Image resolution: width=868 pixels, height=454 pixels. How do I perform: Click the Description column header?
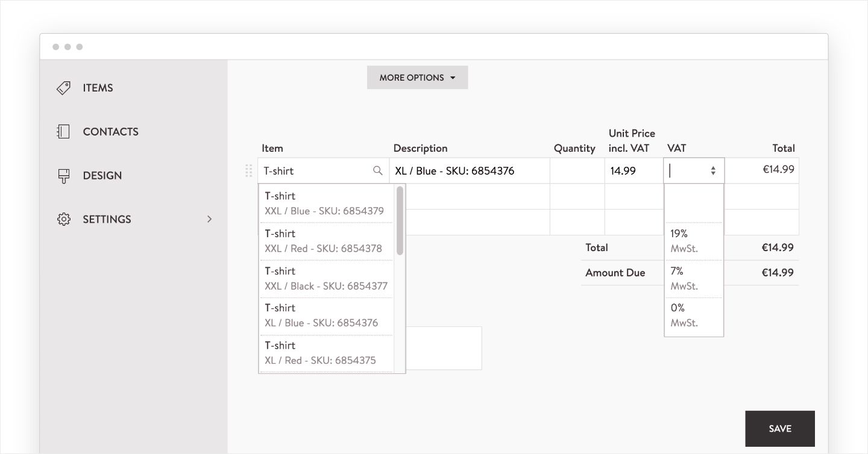(x=420, y=148)
